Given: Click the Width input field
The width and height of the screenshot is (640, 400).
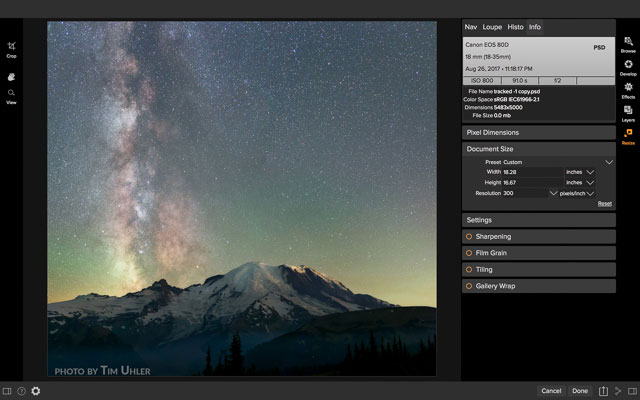Looking at the screenshot, I should pyautogui.click(x=532, y=172).
